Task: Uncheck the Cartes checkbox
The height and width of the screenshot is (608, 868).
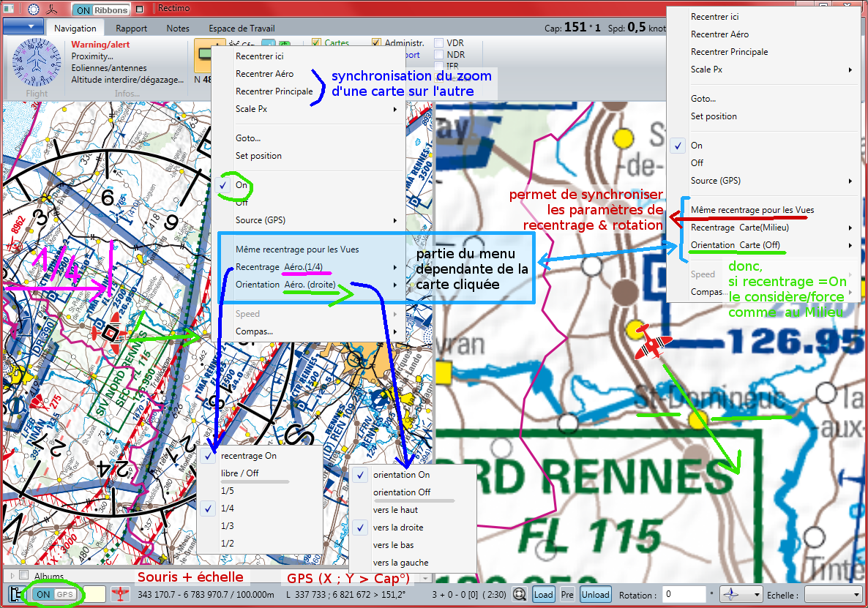Action: click(x=316, y=42)
